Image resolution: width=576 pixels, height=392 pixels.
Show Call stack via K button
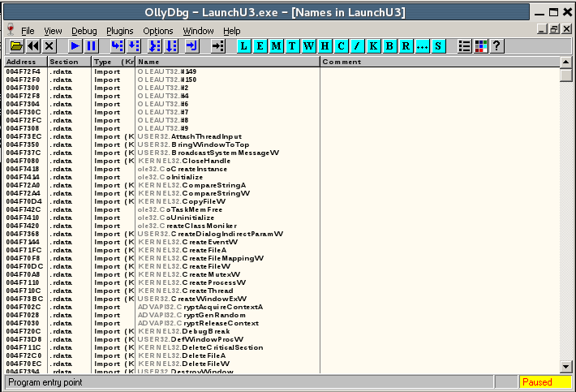[373, 46]
